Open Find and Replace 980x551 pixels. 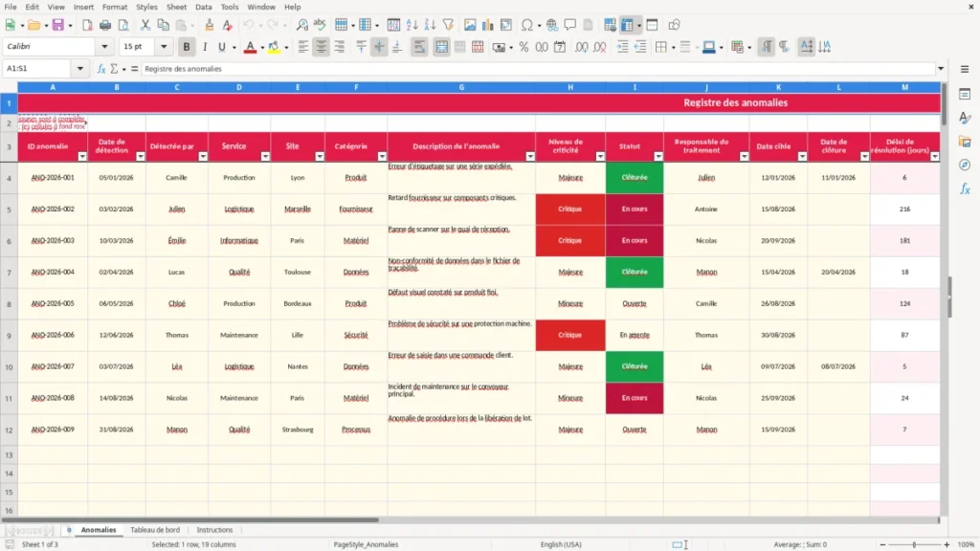tap(301, 25)
